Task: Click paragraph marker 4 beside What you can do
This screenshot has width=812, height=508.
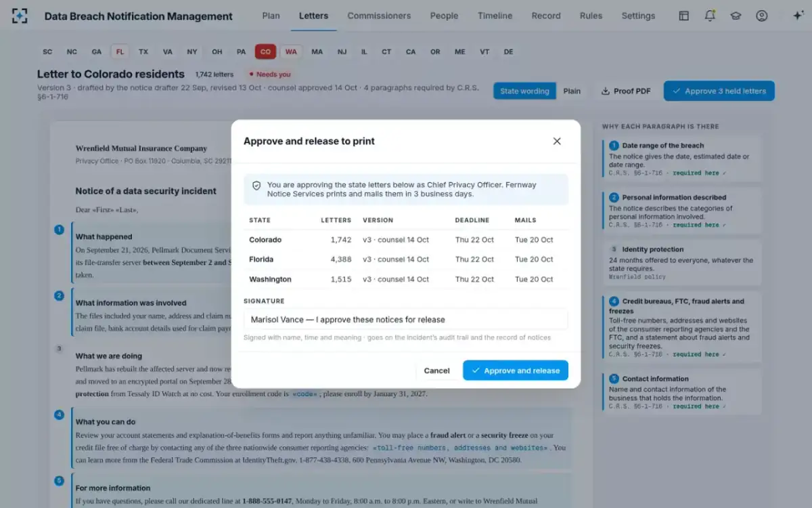Action: [x=59, y=415]
